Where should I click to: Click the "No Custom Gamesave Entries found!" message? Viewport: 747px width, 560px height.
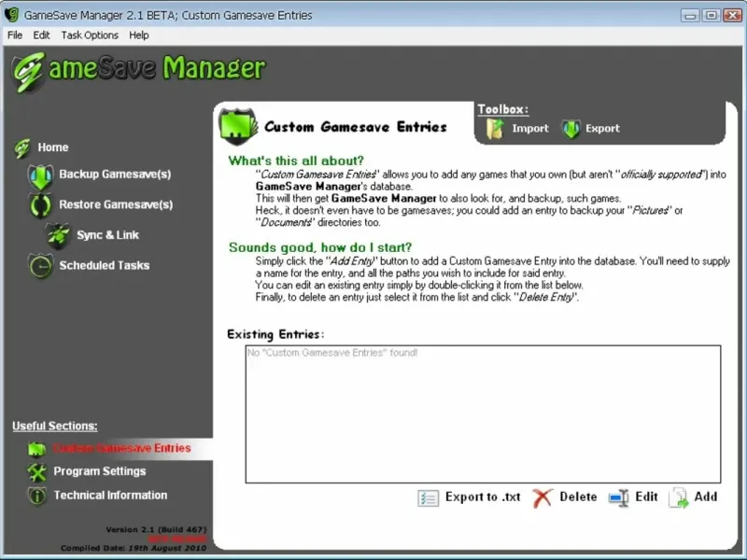pyautogui.click(x=332, y=353)
